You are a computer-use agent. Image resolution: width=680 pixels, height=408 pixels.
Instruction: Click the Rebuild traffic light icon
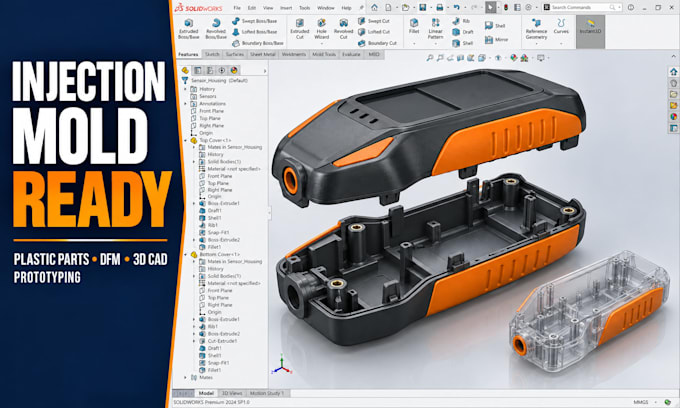[506, 7]
